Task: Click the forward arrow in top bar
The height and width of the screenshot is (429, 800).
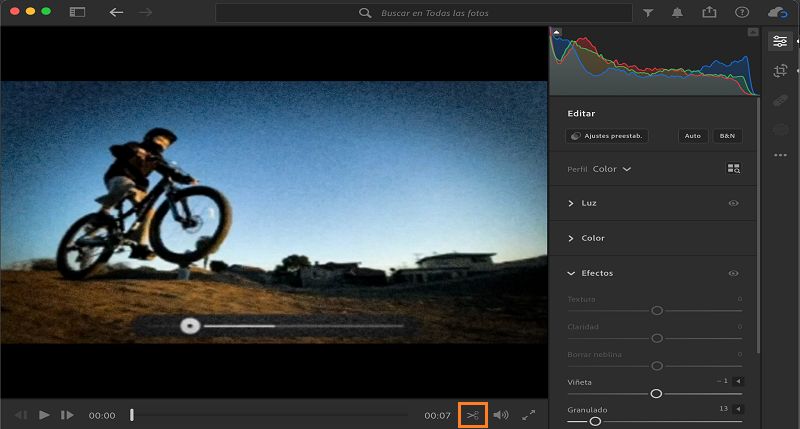Action: pyautogui.click(x=145, y=12)
